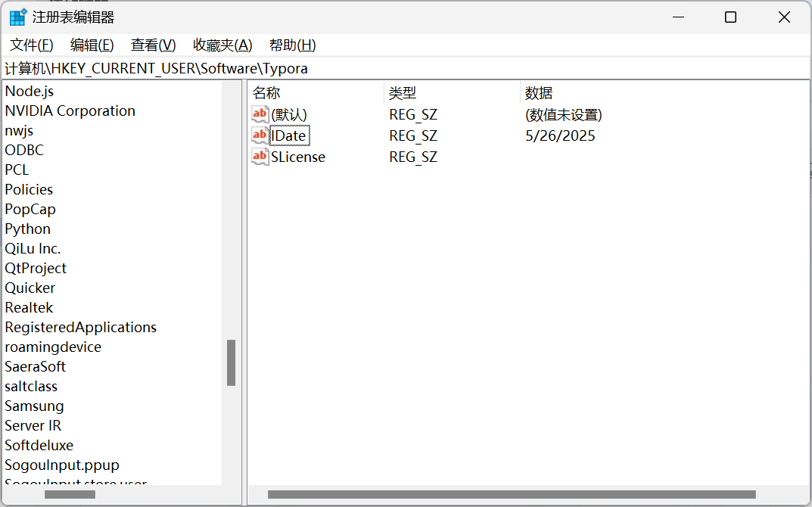Click the ab icon next to IDate

[x=260, y=135]
